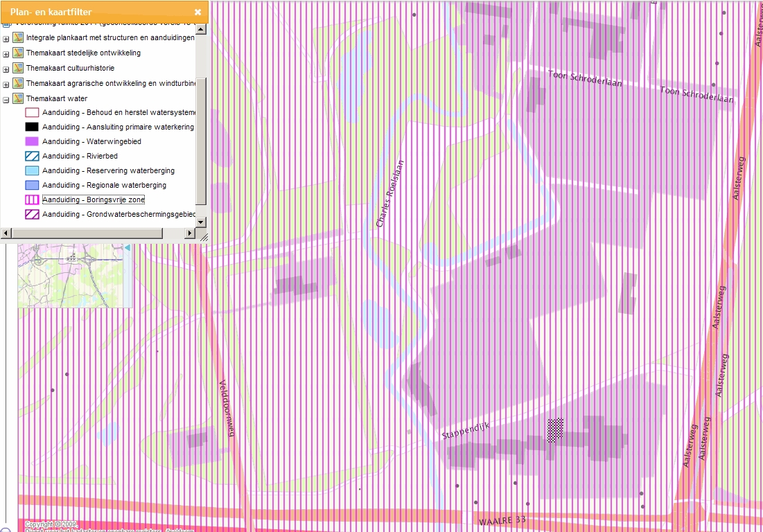The height and width of the screenshot is (532, 763).
Task: Click the map icon beside Integrale plankaart
Action: [18, 37]
